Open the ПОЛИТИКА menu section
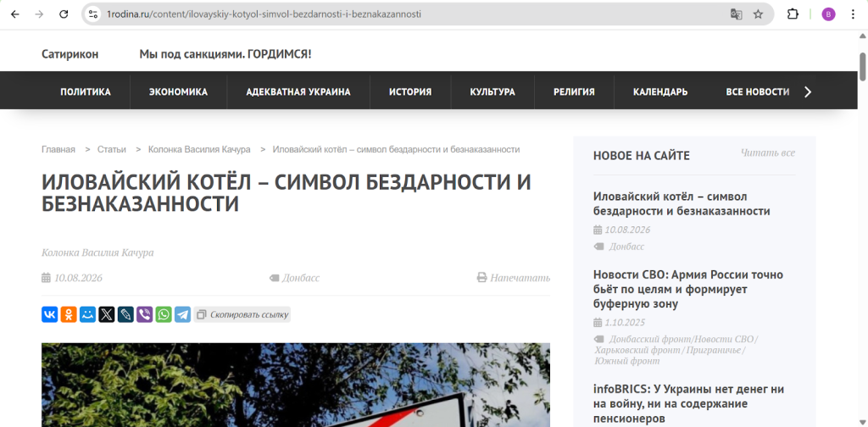 tap(86, 91)
